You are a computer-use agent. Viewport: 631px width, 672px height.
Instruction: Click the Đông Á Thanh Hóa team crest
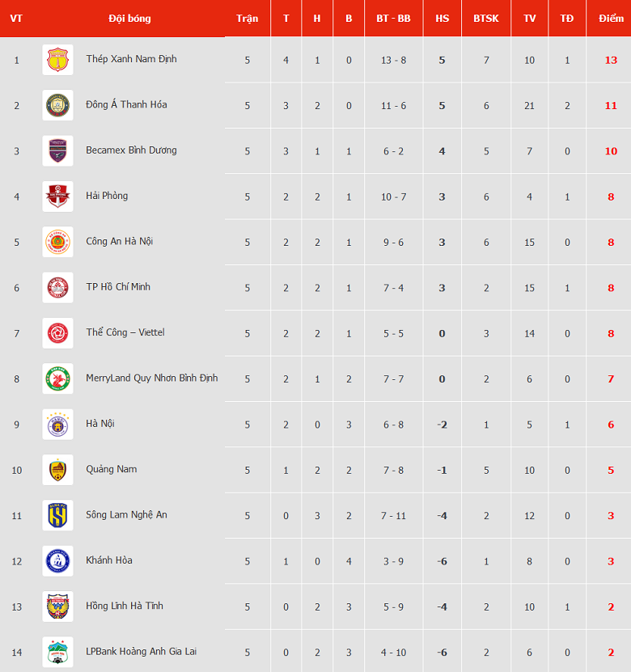click(57, 105)
